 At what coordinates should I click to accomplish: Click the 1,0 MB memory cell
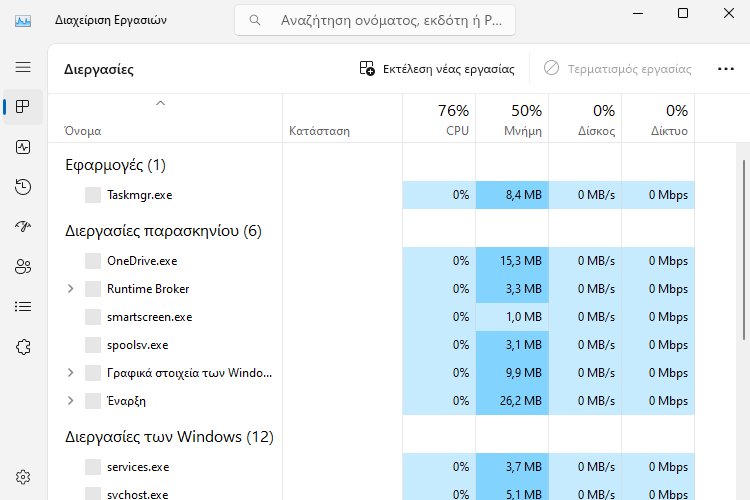point(512,317)
